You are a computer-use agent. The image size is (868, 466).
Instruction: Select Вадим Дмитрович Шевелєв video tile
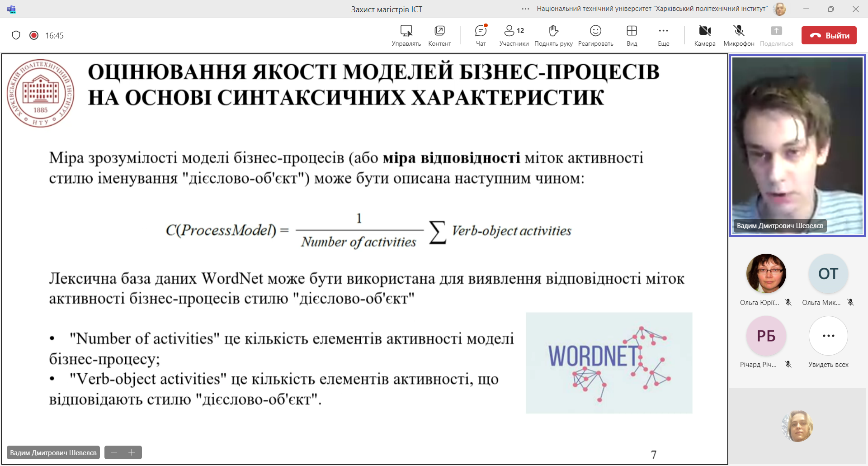[x=797, y=145]
